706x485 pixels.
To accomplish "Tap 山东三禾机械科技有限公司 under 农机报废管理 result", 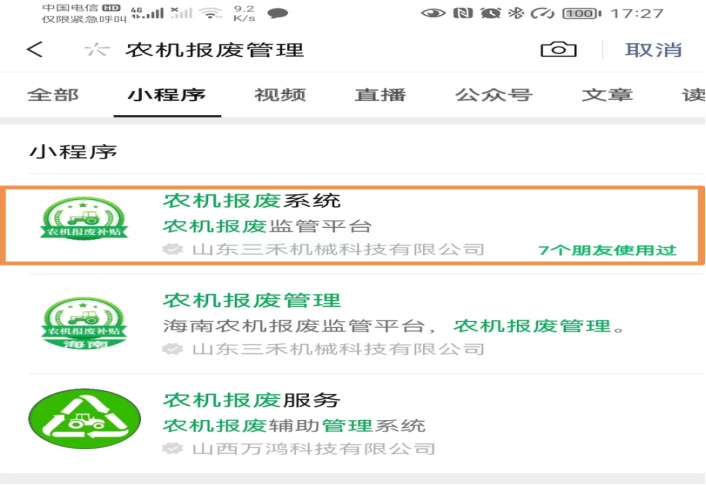I will [338, 349].
